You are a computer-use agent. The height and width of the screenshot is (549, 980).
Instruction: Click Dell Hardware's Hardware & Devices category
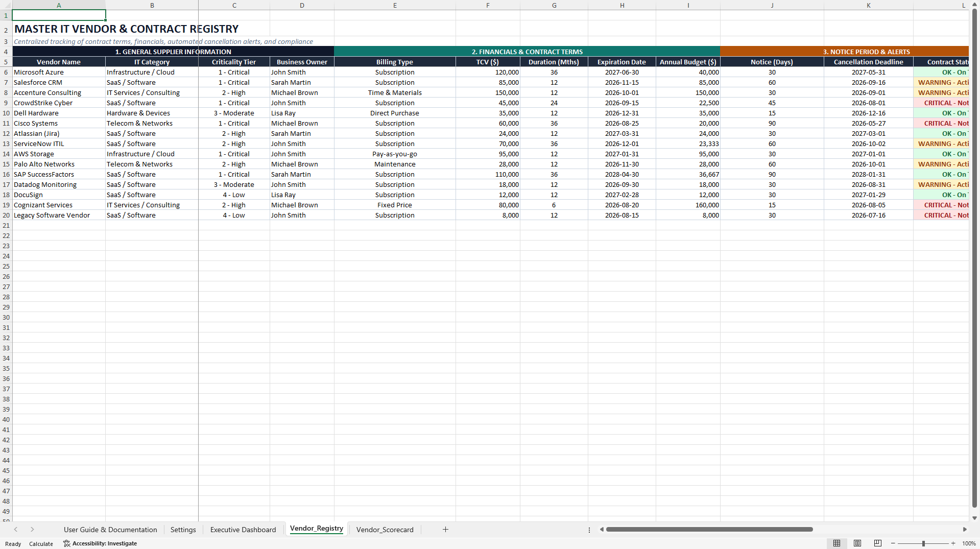(152, 113)
